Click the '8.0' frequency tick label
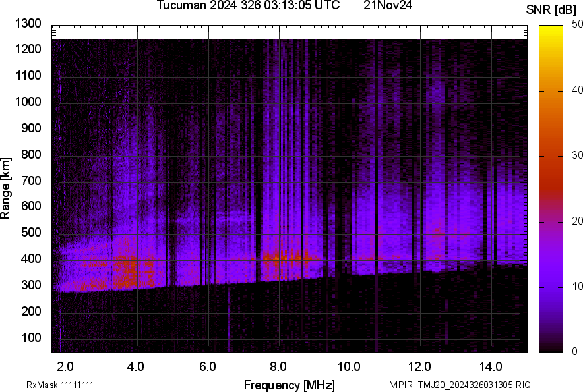 point(278,366)
